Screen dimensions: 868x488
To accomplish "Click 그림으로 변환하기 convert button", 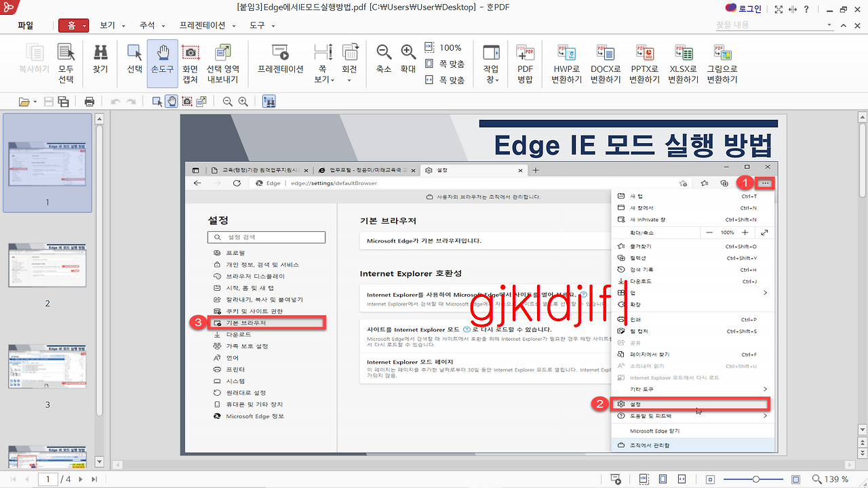I will pos(722,64).
